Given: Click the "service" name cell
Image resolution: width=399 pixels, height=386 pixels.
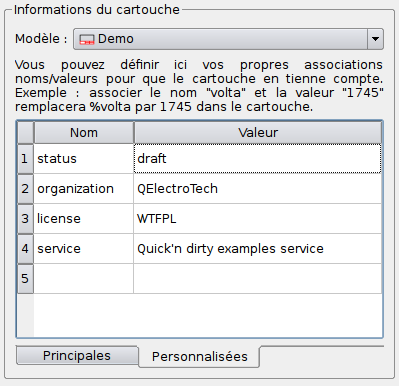Looking at the screenshot, I should point(84,249).
